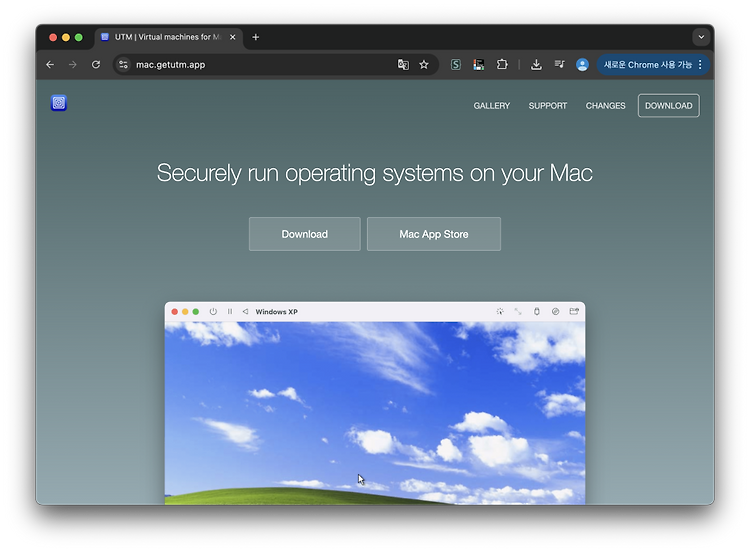Click the shared folder icon in VM toolbar

(574, 311)
